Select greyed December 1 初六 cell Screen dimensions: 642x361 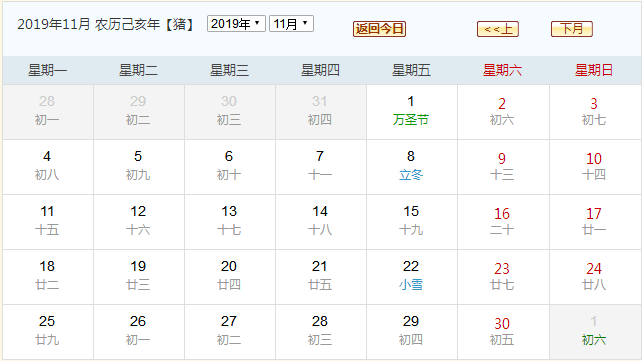point(594,332)
